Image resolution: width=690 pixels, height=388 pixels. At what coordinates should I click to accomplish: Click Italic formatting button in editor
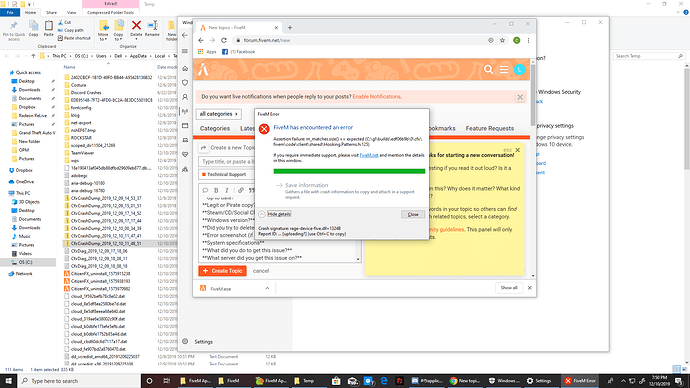coord(227,190)
